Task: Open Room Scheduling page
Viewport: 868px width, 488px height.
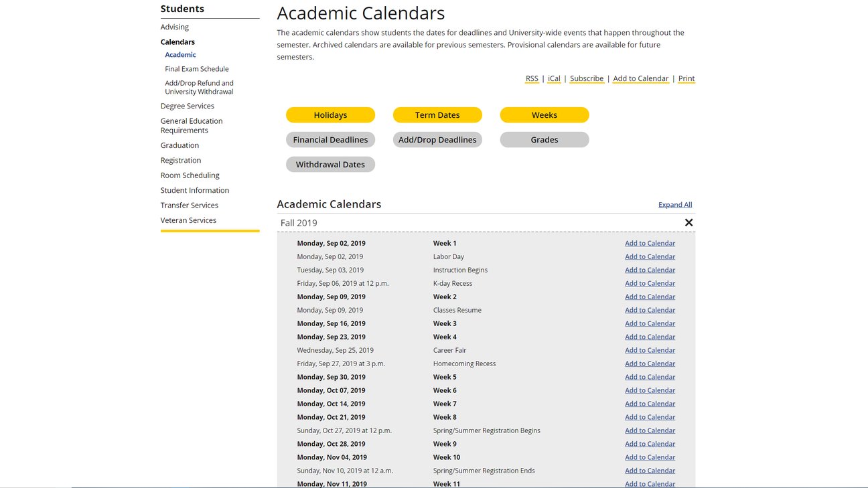Action: click(x=190, y=175)
